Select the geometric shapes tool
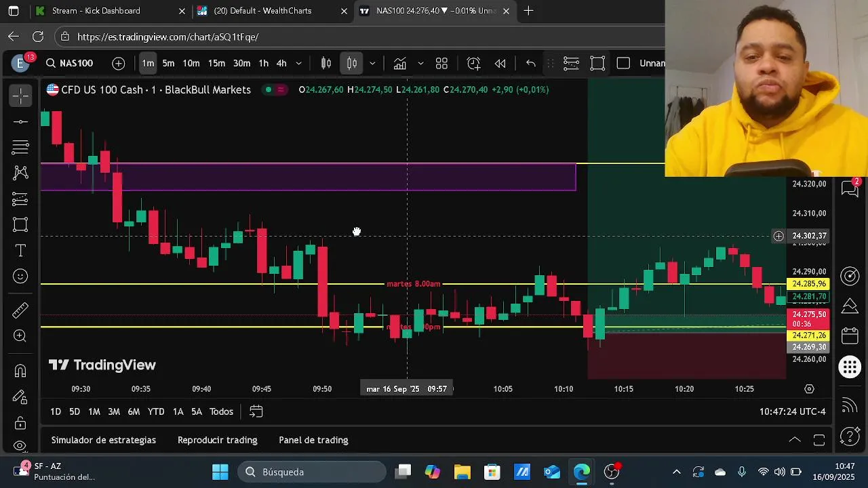This screenshot has height=488, width=868. pos(20,224)
